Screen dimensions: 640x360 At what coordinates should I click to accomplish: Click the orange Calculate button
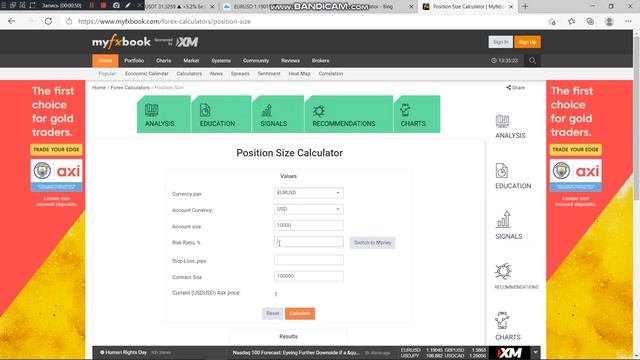tap(300, 313)
